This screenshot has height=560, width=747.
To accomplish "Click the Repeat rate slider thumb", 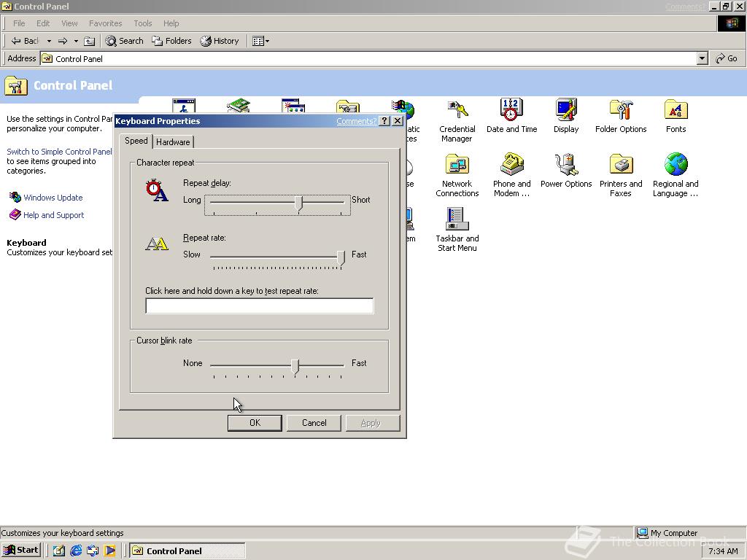I will pos(341,258).
